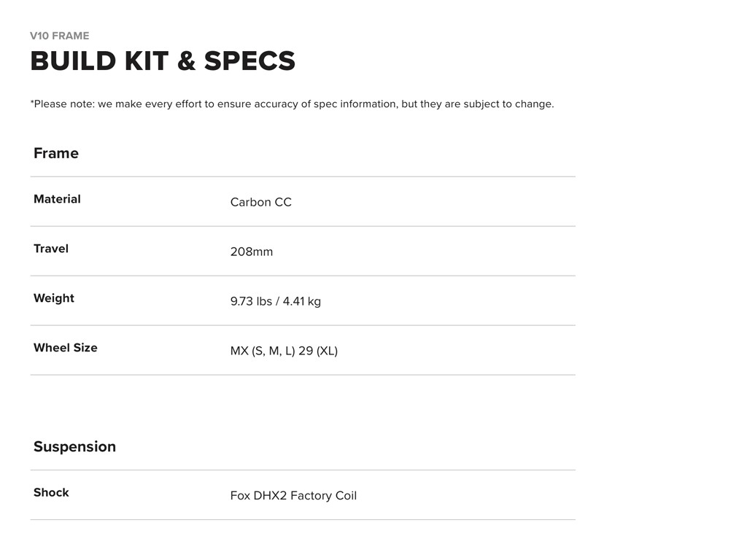
Task: Click the BUILD KIT & SPECS heading
Action: tap(163, 61)
